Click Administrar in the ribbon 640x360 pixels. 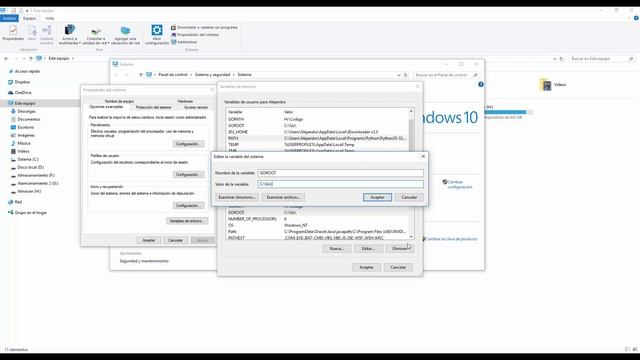[184, 42]
